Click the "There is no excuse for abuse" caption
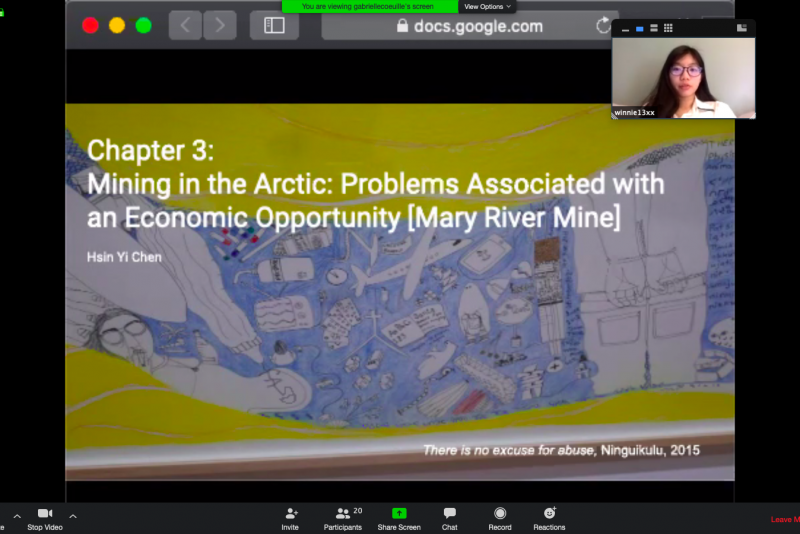This screenshot has height=534, width=800. 509,450
